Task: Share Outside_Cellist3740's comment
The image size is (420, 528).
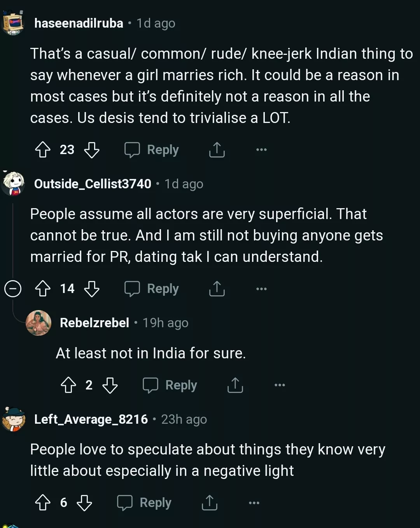Action: coord(217,289)
